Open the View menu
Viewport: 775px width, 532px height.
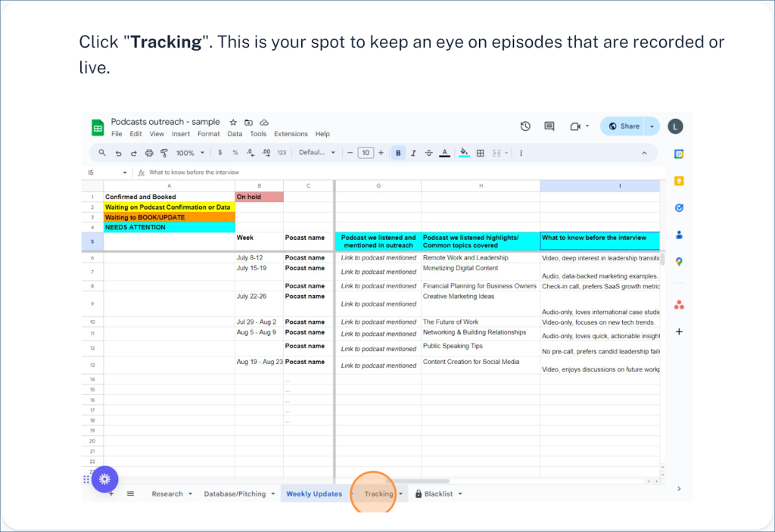157,134
